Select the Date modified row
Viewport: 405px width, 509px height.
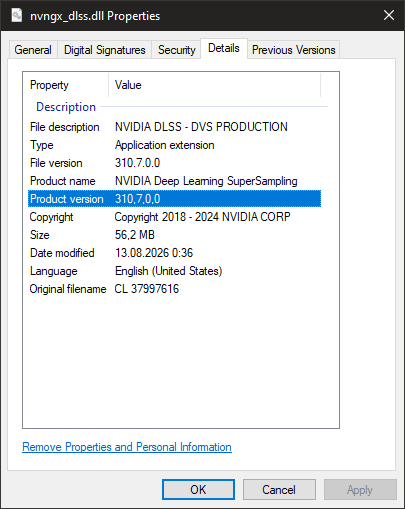pos(174,253)
